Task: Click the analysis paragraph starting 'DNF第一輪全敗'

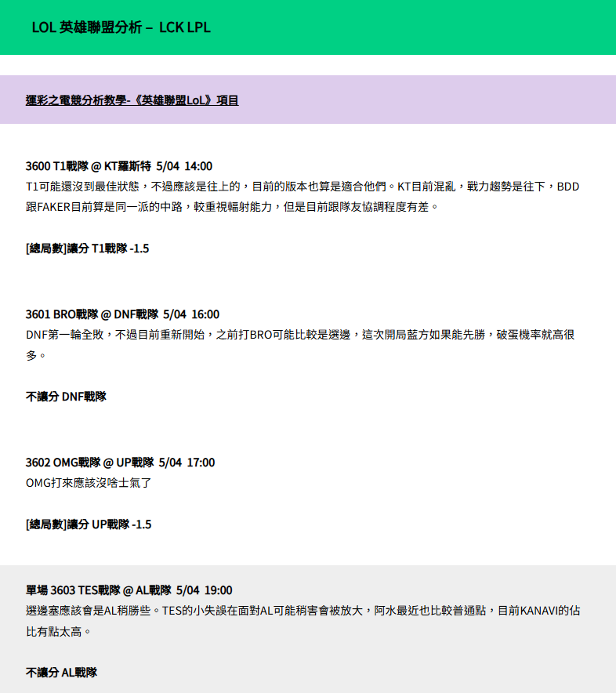Action: click(300, 345)
